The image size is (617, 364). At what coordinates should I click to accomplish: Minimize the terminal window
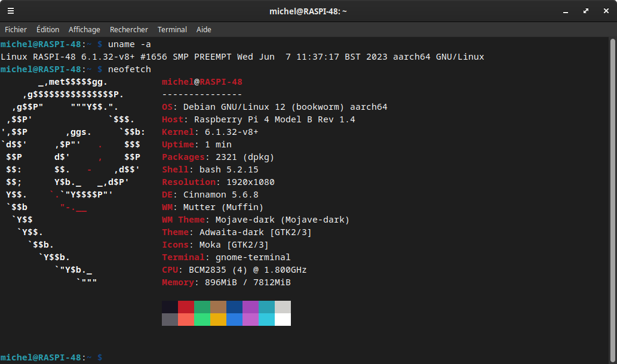click(x=566, y=11)
